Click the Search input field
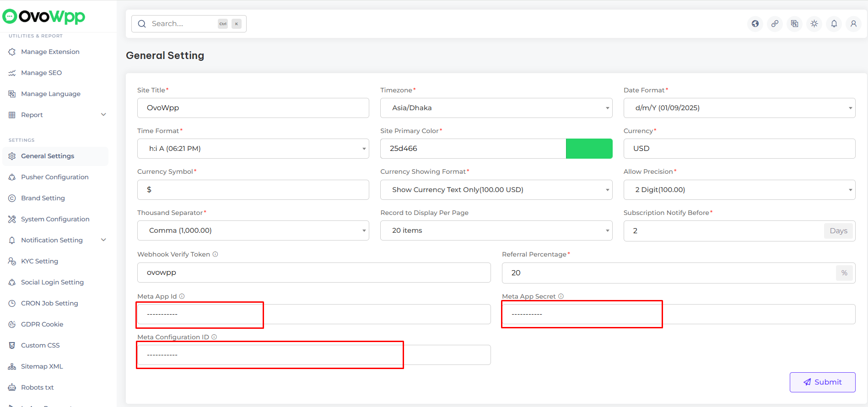Image resolution: width=868 pixels, height=407 pixels. pos(183,24)
